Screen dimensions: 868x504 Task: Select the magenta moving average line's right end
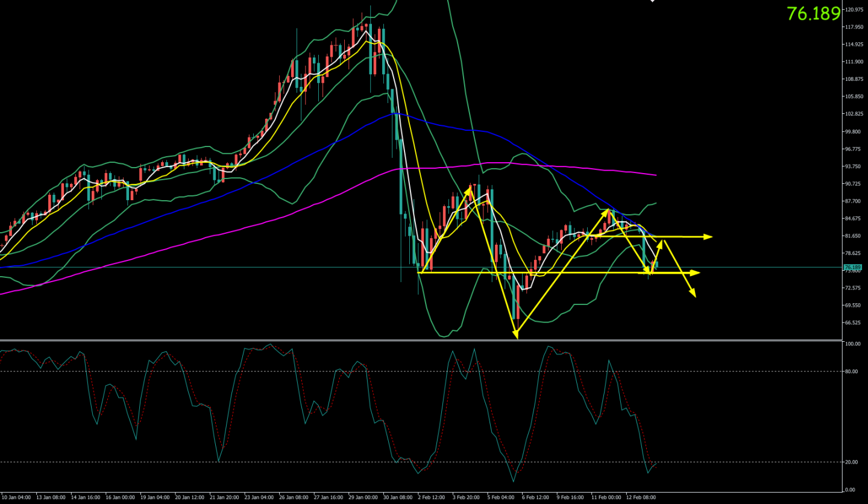coord(655,175)
